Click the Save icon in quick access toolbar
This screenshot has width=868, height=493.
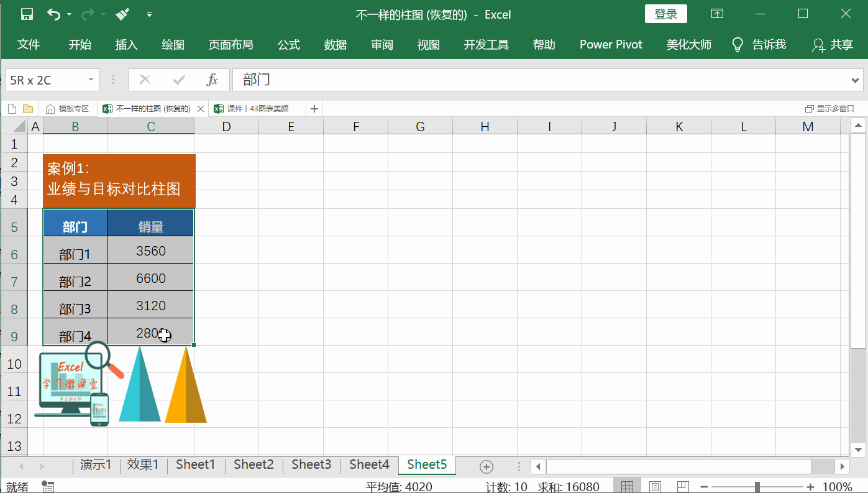pyautogui.click(x=27, y=14)
